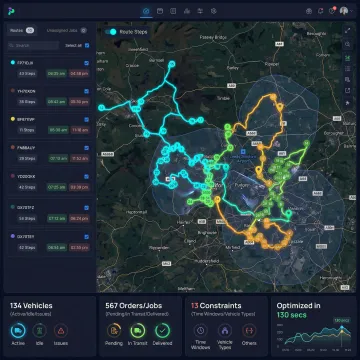Uncheck the 43 Stops route checkbox

click(x=87, y=63)
